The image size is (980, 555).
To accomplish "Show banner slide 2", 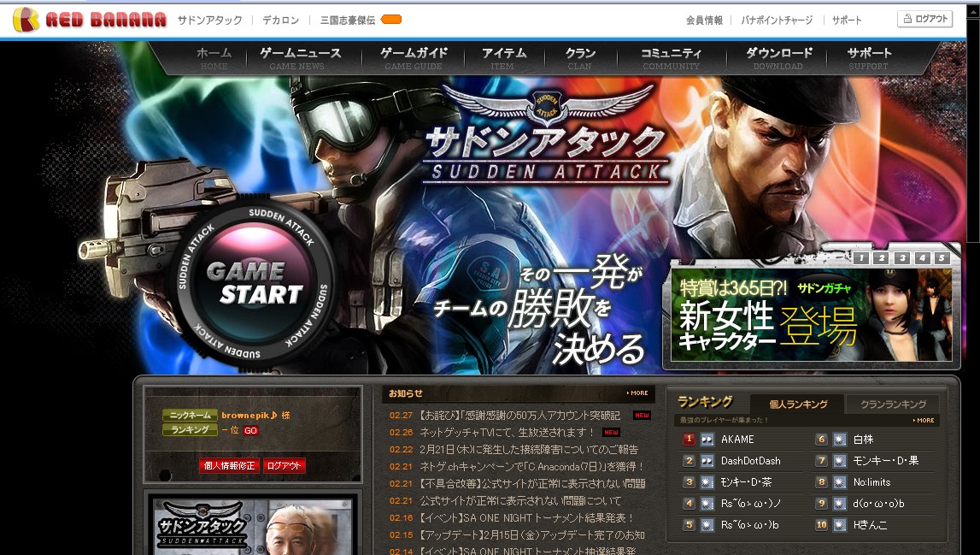I will (881, 257).
